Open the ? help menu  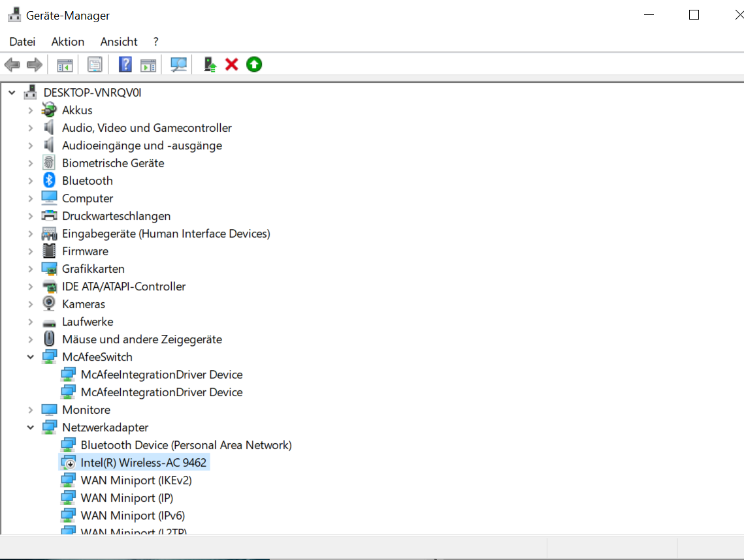[155, 42]
